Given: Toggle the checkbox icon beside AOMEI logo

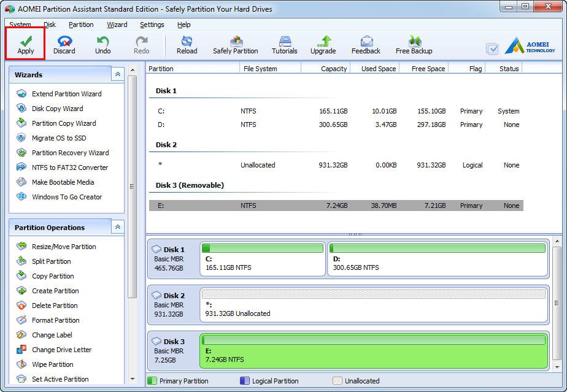Looking at the screenshot, I should [x=492, y=48].
